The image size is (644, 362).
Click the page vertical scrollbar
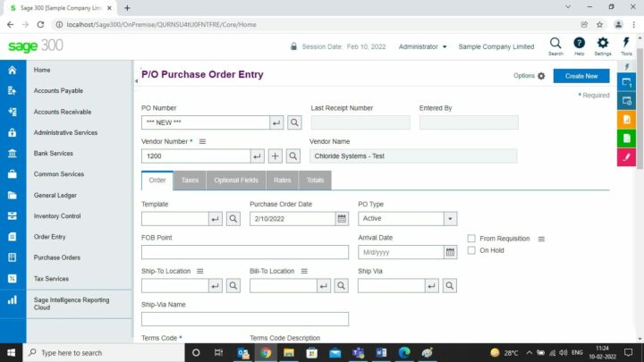click(x=640, y=109)
